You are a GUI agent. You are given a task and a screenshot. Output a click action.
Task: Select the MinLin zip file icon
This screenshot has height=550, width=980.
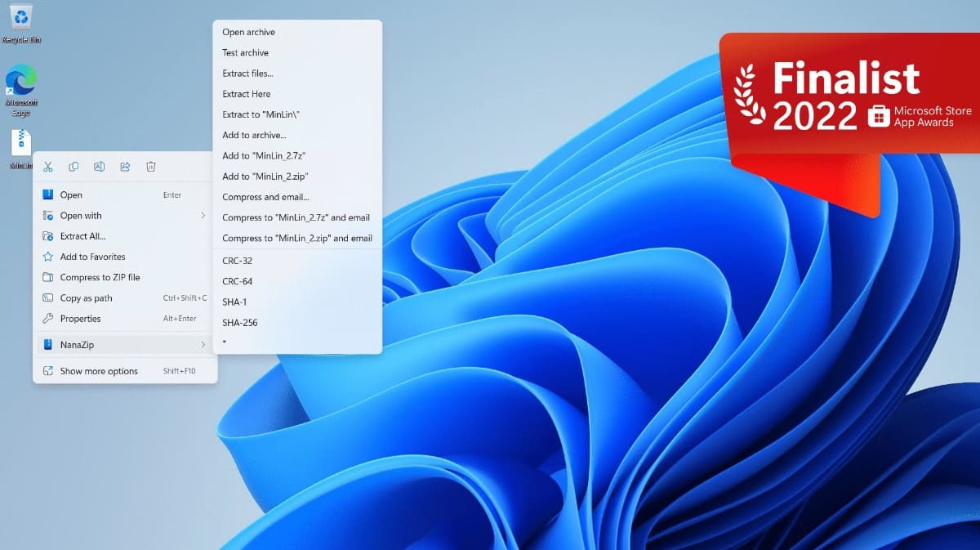coord(21,144)
